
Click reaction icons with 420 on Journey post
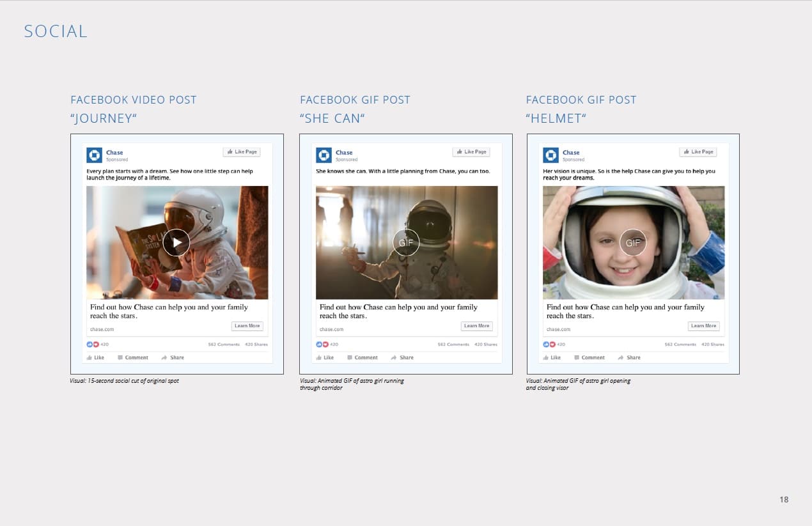[98, 344]
